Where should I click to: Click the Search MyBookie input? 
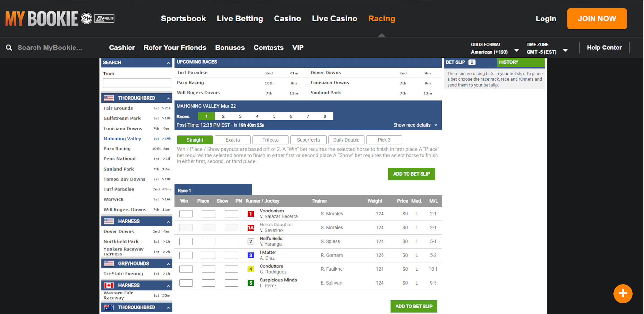point(50,48)
